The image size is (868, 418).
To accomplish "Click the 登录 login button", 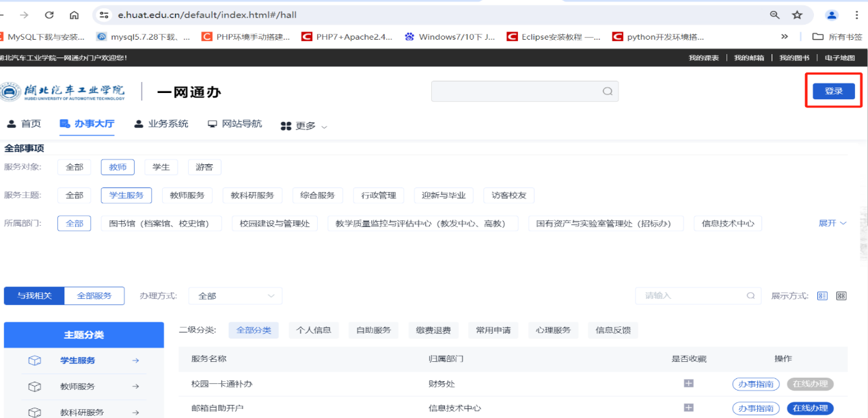I will tap(833, 90).
